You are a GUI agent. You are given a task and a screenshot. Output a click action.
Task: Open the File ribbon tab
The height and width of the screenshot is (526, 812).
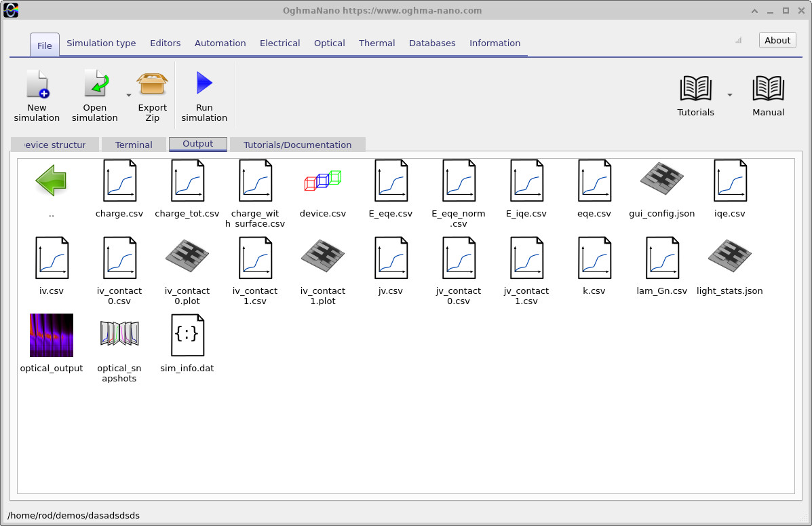45,45
